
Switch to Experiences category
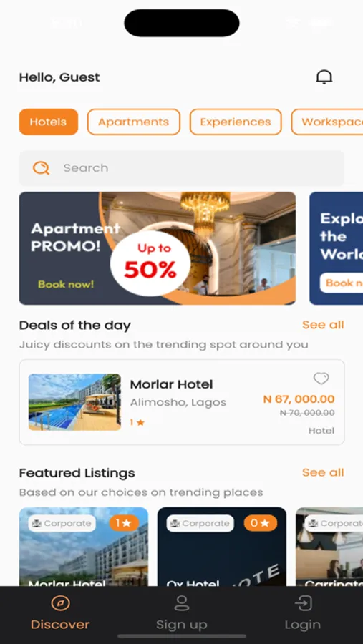(x=236, y=122)
